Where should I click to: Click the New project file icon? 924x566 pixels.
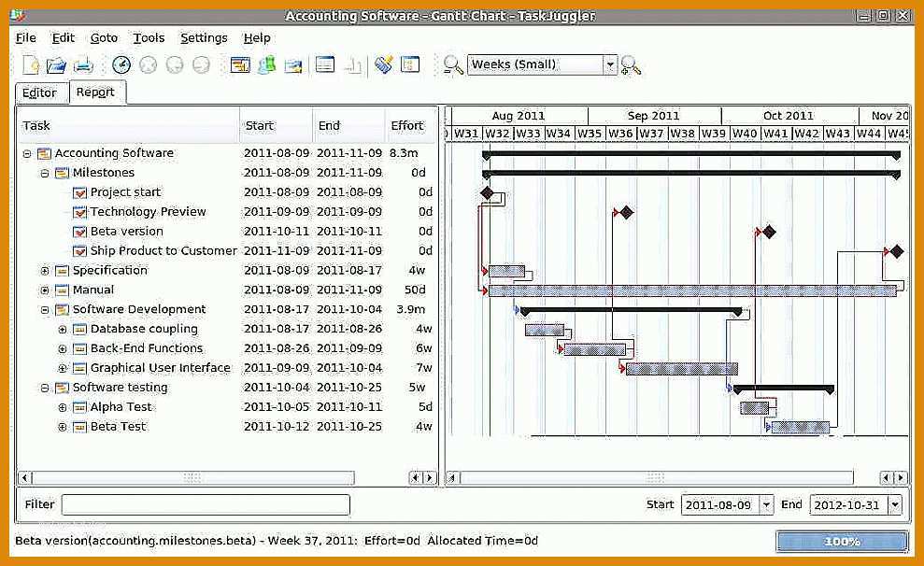pyautogui.click(x=31, y=64)
